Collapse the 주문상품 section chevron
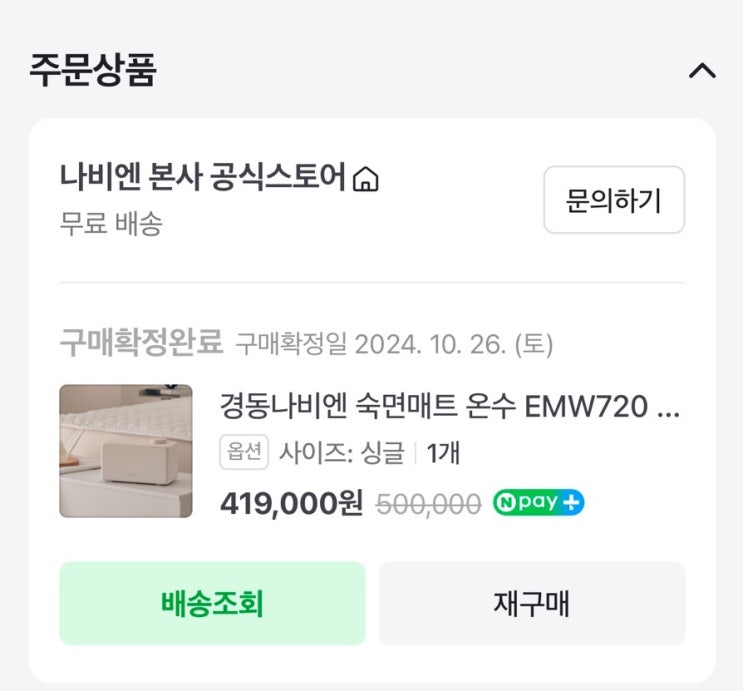This screenshot has height=691, width=743. [x=703, y=71]
